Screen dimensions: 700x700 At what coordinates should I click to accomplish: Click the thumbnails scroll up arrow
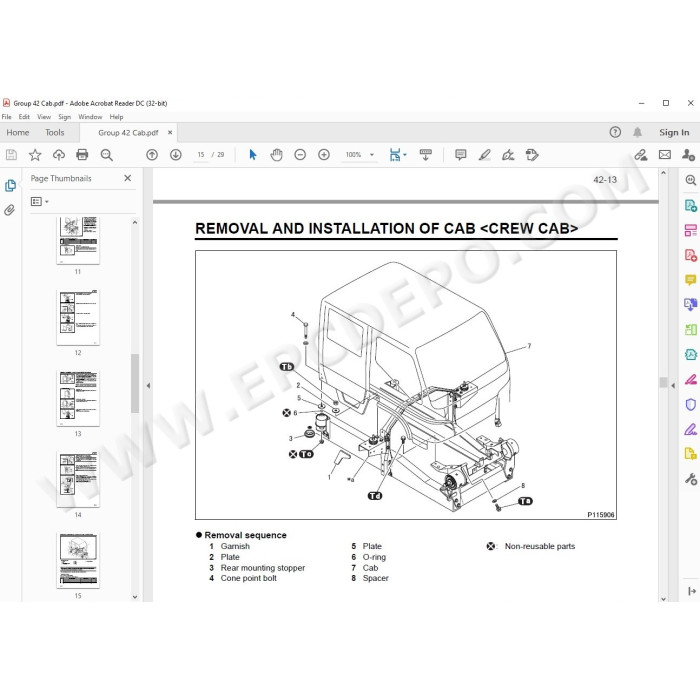click(x=135, y=222)
